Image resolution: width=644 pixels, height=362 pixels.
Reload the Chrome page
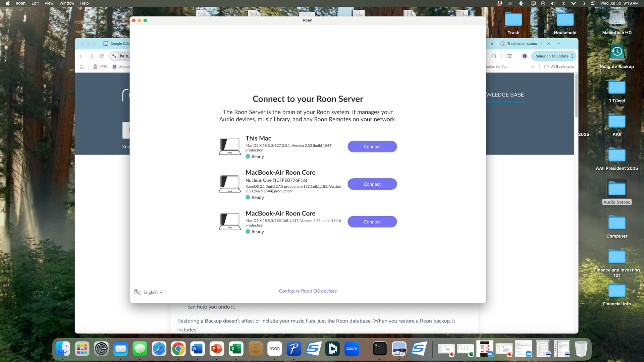pyautogui.click(x=102, y=56)
